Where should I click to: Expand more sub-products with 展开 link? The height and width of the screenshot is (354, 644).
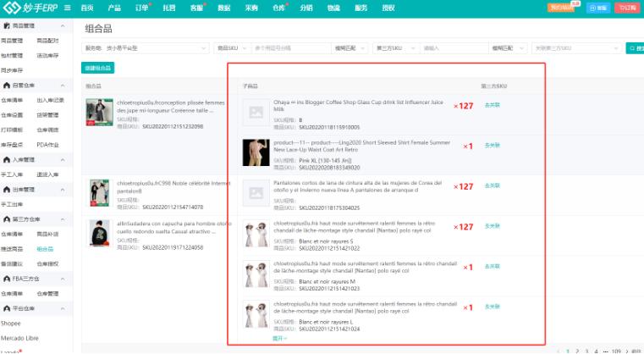pos(279,338)
